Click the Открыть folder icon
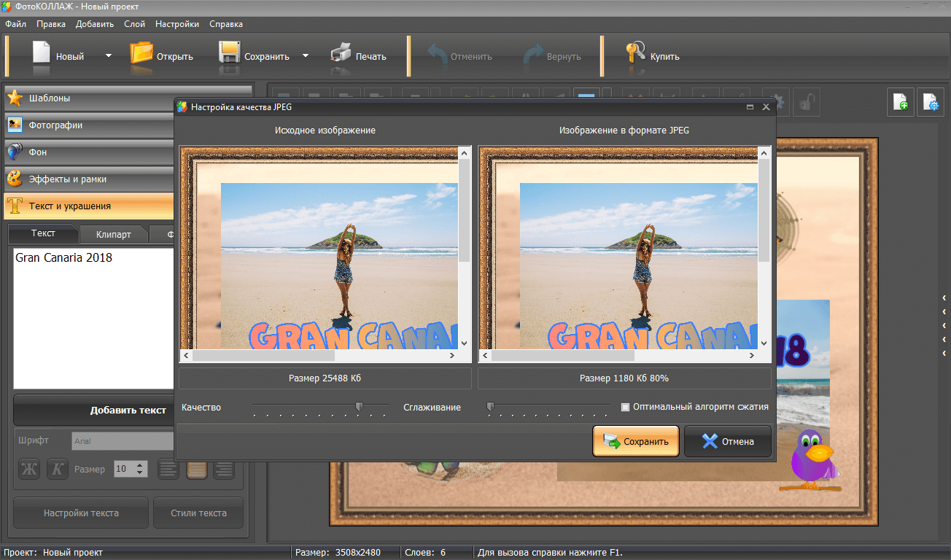951x560 pixels. click(141, 53)
